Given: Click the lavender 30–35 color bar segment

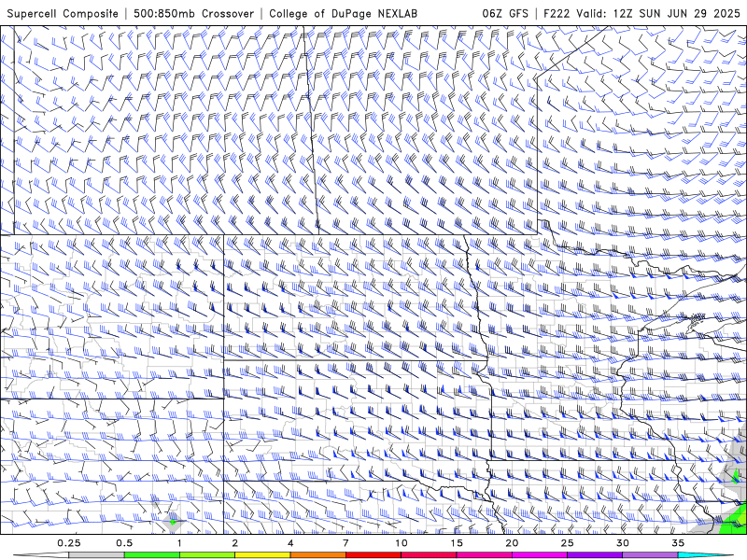Looking at the screenshot, I should tap(650, 555).
